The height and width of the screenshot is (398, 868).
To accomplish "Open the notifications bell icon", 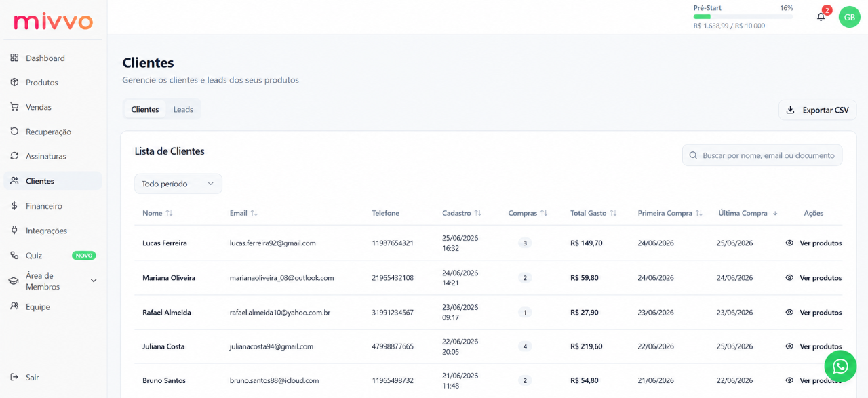I will [821, 17].
